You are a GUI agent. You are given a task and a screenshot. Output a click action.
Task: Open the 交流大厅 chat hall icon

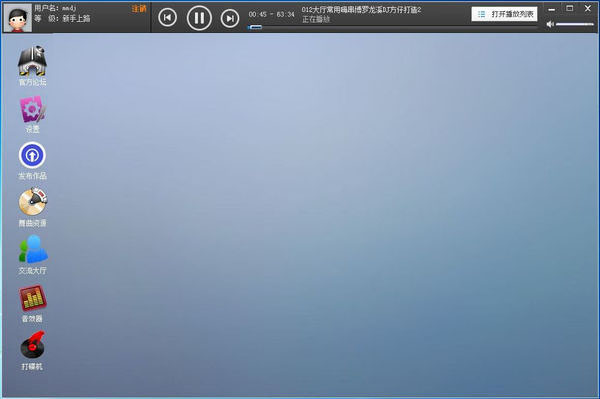pyautogui.click(x=33, y=255)
